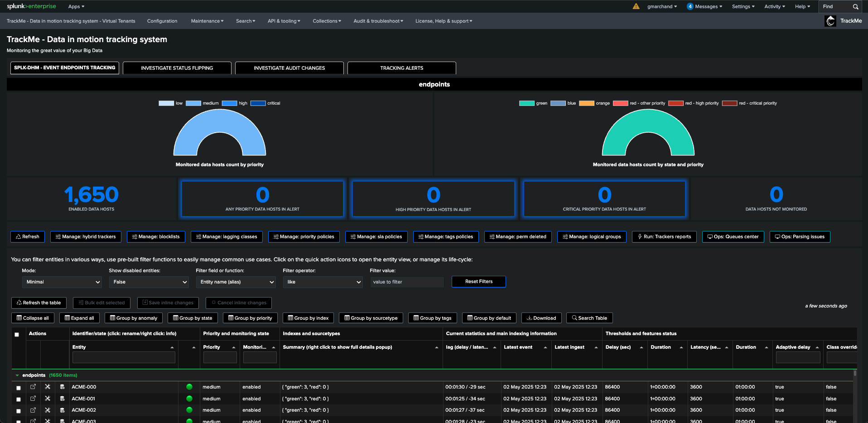Click the tools icon for ACME-002
The width and height of the screenshot is (868, 423).
tap(48, 410)
